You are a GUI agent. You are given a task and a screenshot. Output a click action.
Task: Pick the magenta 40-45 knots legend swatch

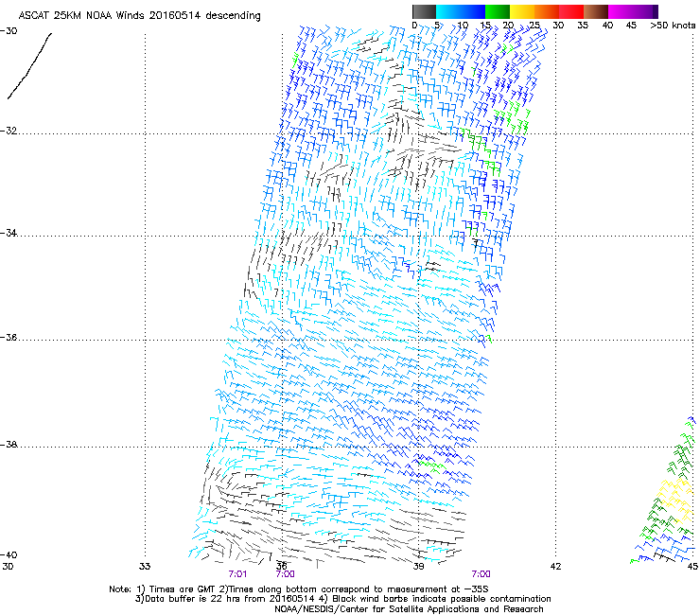pyautogui.click(x=621, y=11)
